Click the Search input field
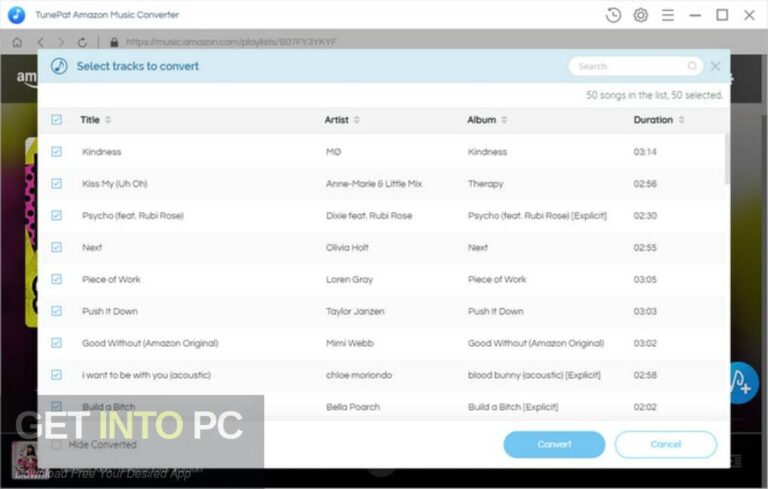This screenshot has height=489, width=768. click(x=635, y=66)
